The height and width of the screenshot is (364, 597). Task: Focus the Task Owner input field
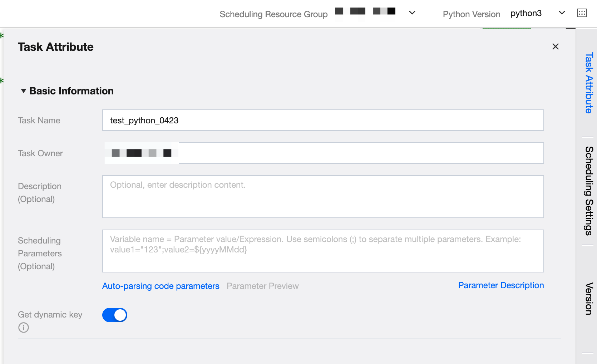360,153
